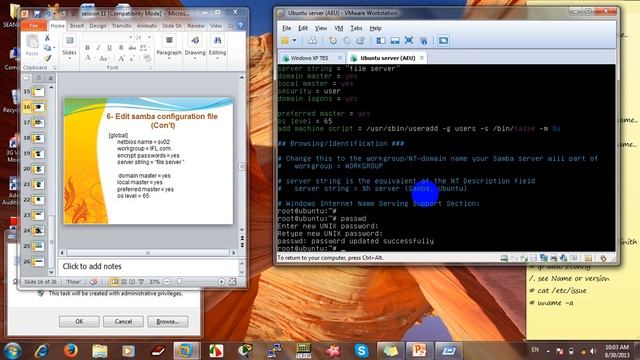Click the Clear Formatting icon in Font group
The height and width of the screenshot is (360, 640).
point(147,58)
